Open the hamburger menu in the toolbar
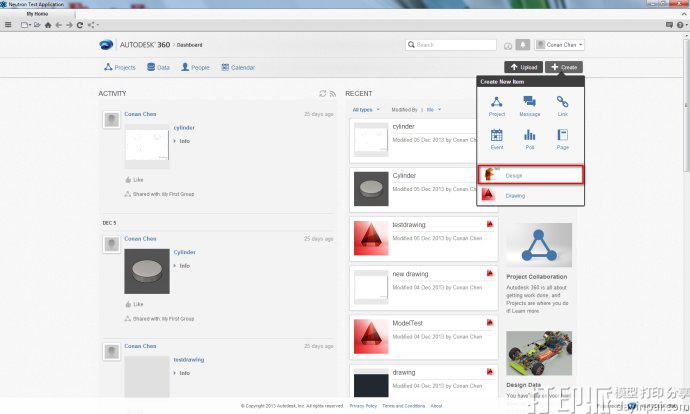The width and height of the screenshot is (690, 414). (x=8, y=25)
